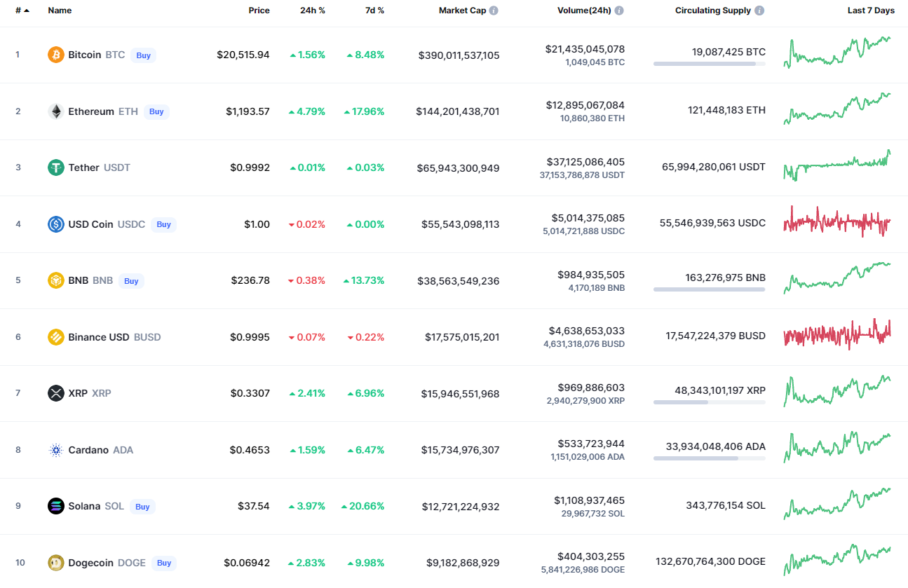Click the Binance USD logo icon
The image size is (908, 588).
tap(56, 337)
